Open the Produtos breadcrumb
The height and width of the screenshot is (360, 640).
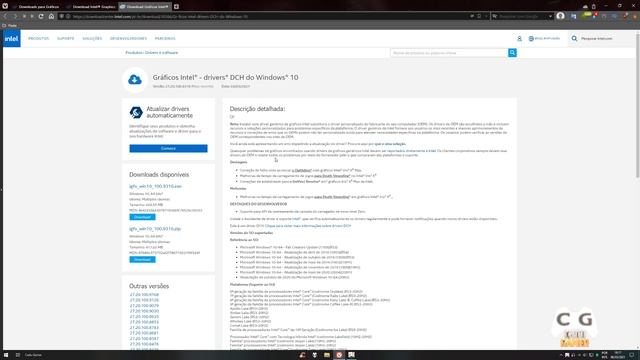pos(133,53)
